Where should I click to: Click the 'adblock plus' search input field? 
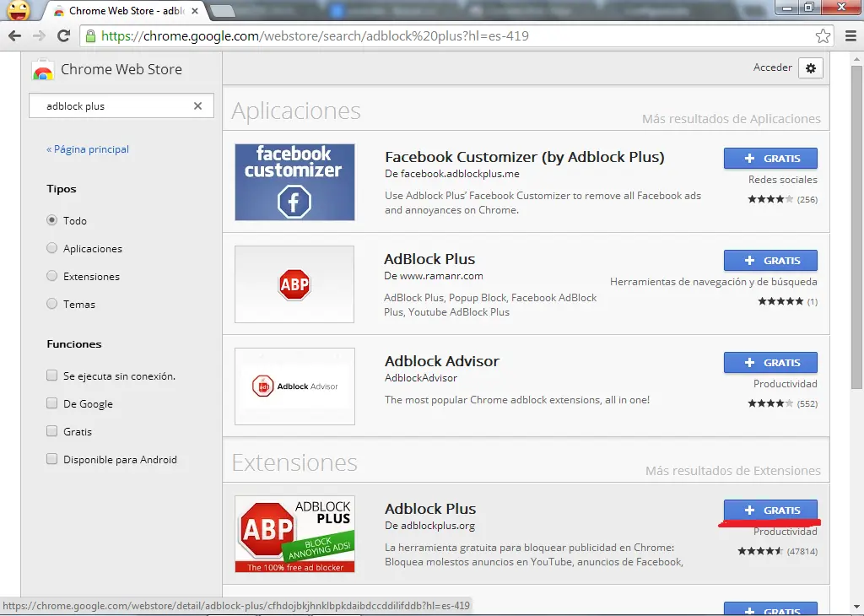121,105
